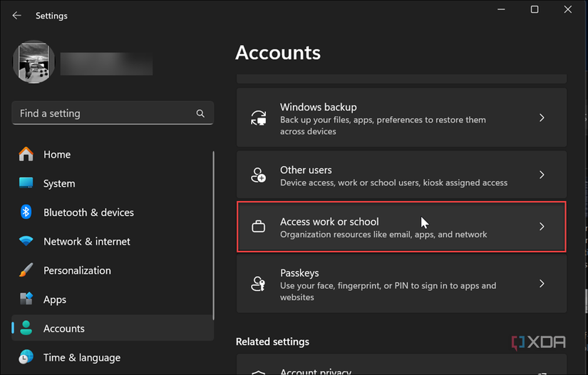
Task: Click the user profile picture
Action: click(x=34, y=62)
